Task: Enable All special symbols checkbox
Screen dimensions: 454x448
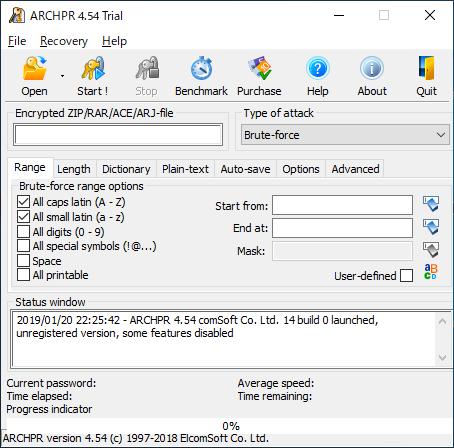Action: click(23, 246)
